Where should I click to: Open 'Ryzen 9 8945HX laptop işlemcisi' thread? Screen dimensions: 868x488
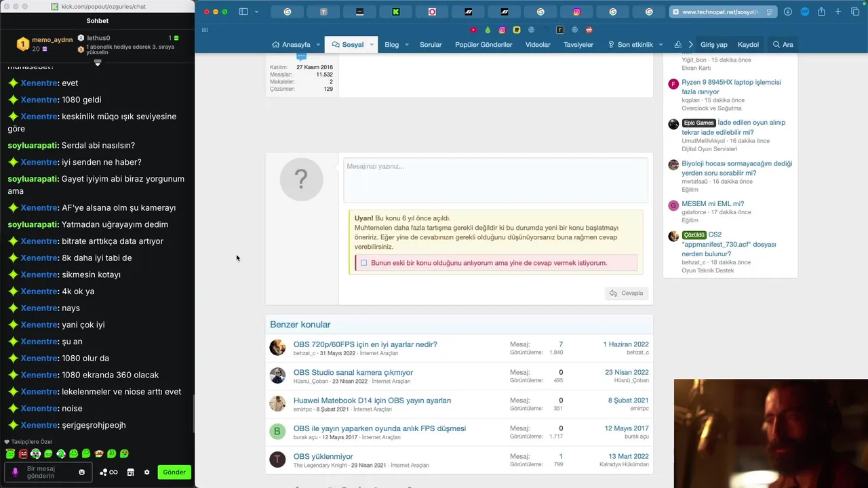coord(731,87)
